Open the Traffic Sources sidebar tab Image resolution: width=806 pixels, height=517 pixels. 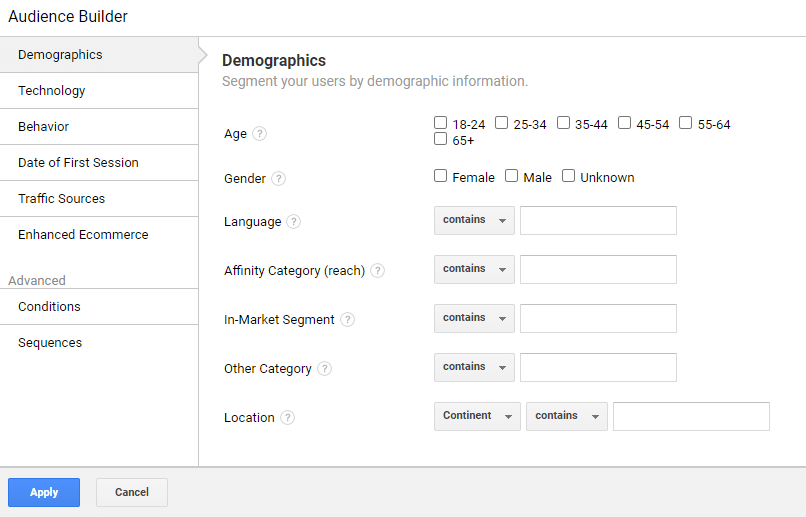(99, 198)
